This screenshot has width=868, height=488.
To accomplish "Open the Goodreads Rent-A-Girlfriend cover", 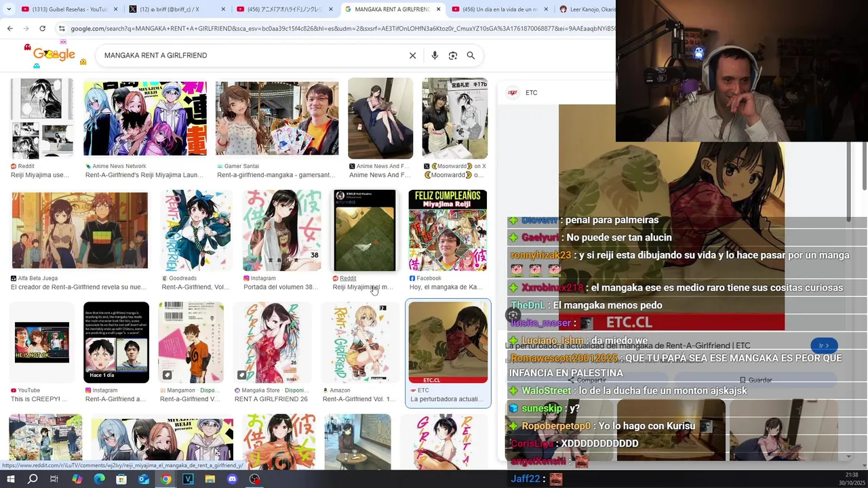I will [x=196, y=231].
